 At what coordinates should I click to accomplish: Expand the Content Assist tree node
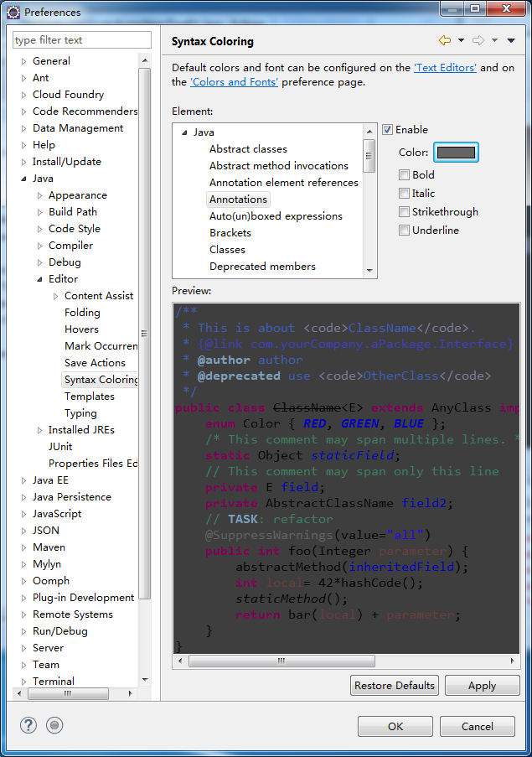(56, 296)
